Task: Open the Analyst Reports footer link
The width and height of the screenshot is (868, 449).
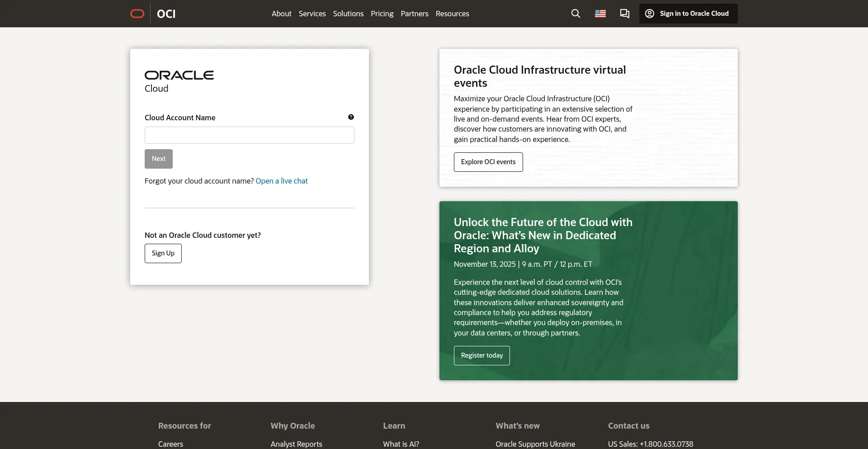Action: (x=296, y=444)
